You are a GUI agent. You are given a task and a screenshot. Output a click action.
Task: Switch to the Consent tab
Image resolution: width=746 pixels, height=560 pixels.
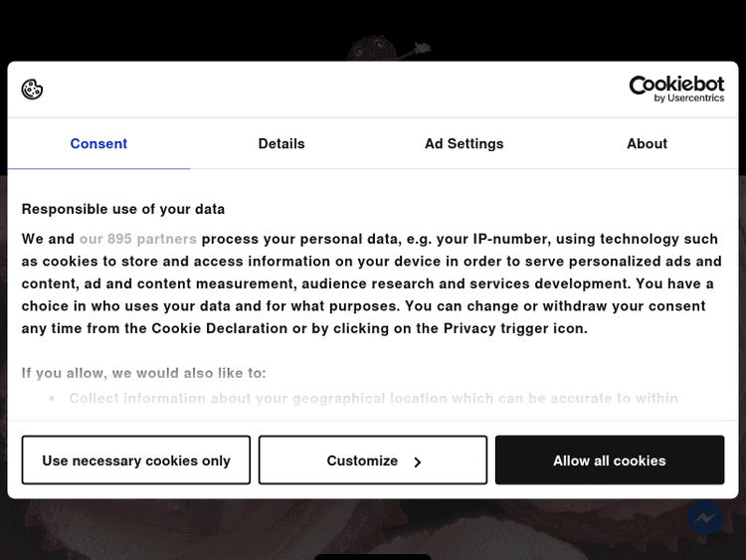98,144
